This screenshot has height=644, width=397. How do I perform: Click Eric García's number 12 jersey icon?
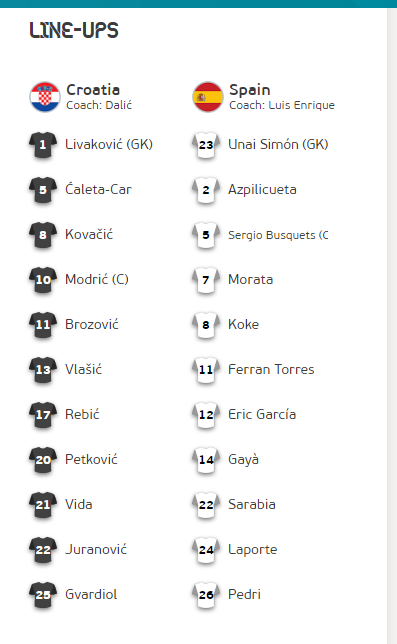point(206,415)
